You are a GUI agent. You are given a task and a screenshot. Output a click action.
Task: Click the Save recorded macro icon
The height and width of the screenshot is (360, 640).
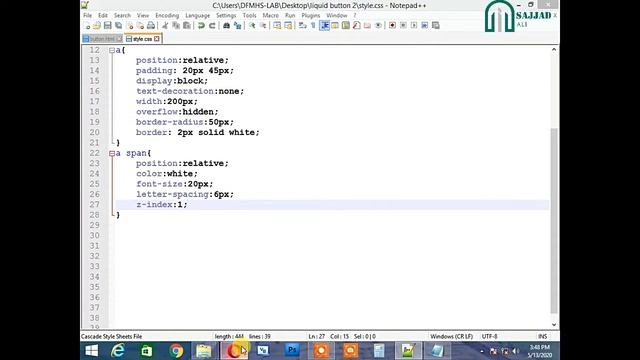(x=436, y=25)
